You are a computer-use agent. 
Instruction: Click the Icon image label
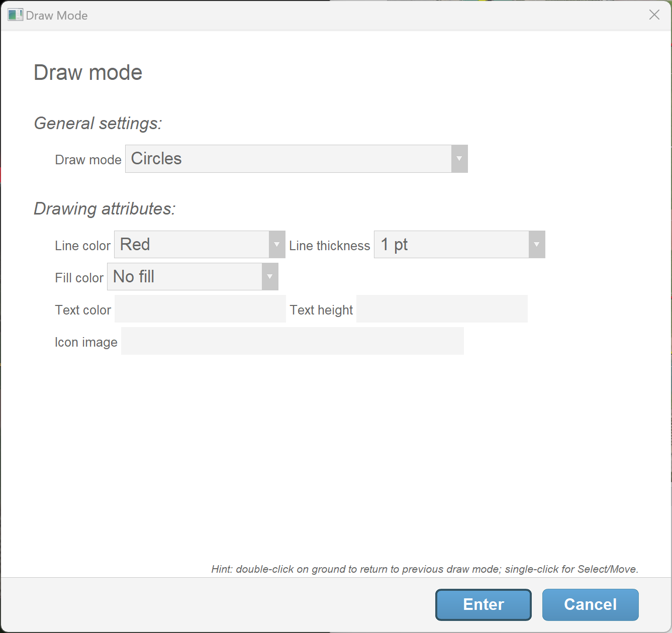click(x=86, y=342)
